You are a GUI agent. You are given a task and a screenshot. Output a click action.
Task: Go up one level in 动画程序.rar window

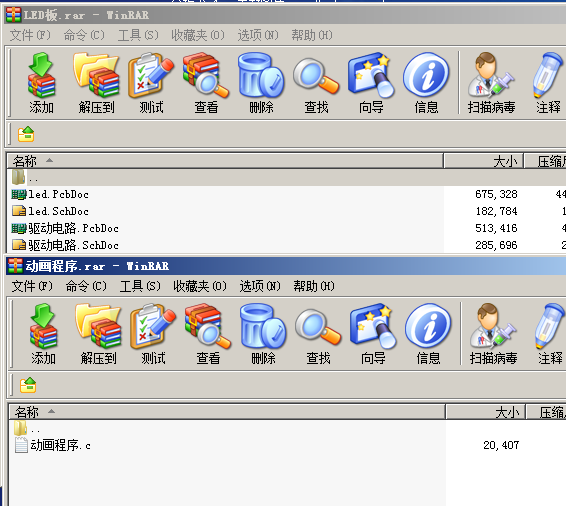point(28,385)
